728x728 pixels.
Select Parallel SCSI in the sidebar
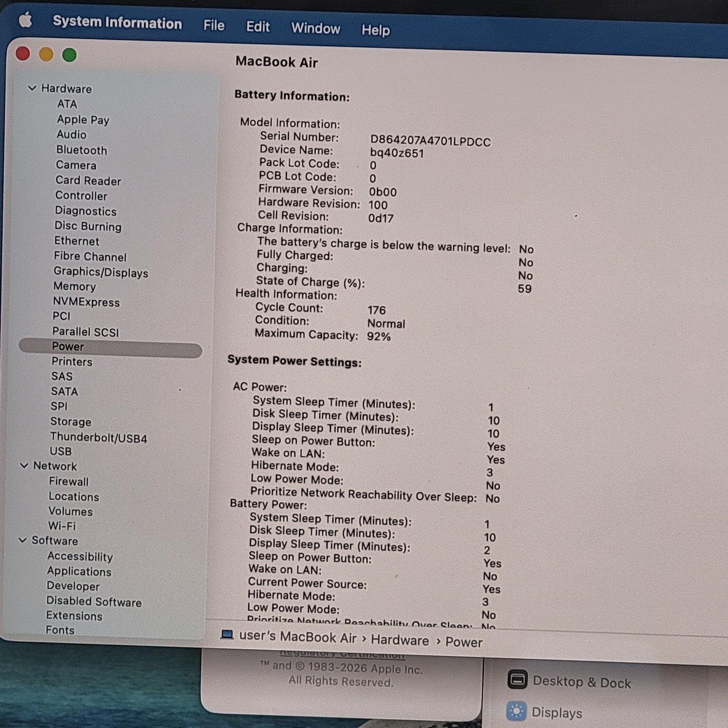pyautogui.click(x=86, y=332)
